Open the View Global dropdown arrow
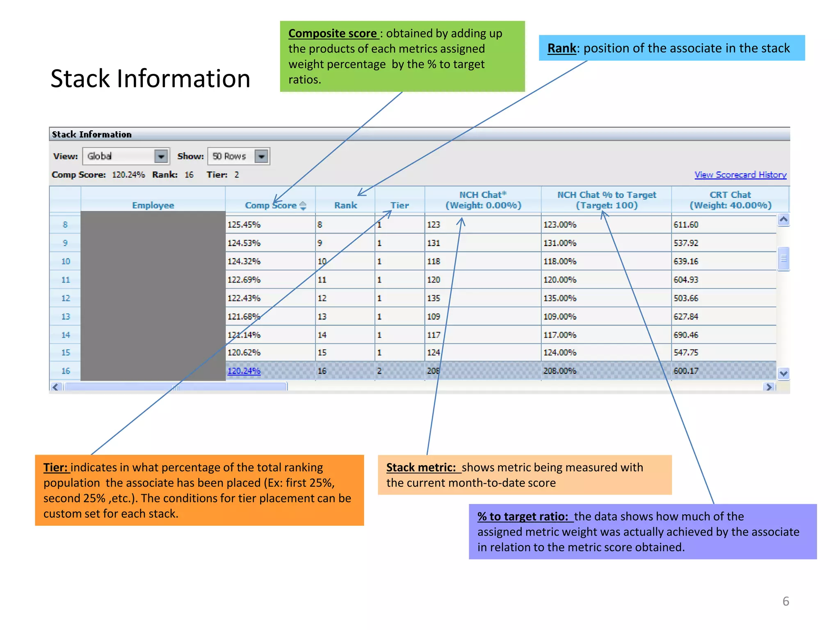Screen dimensions: 840x630 pos(161,156)
